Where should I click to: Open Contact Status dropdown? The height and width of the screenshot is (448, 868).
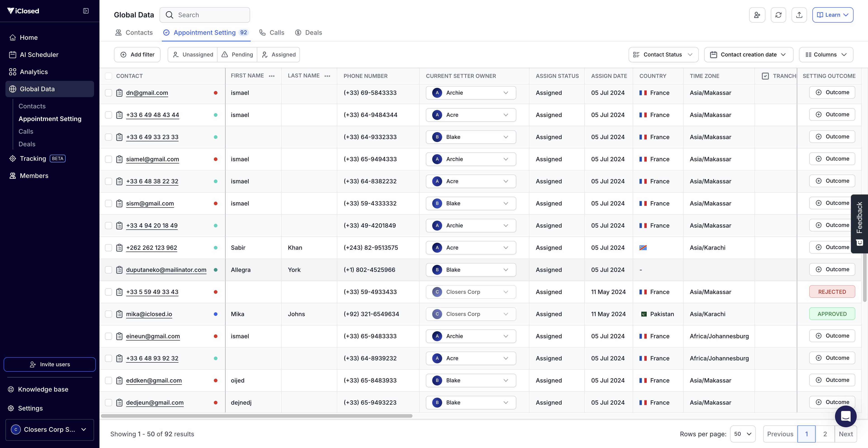[663, 54]
